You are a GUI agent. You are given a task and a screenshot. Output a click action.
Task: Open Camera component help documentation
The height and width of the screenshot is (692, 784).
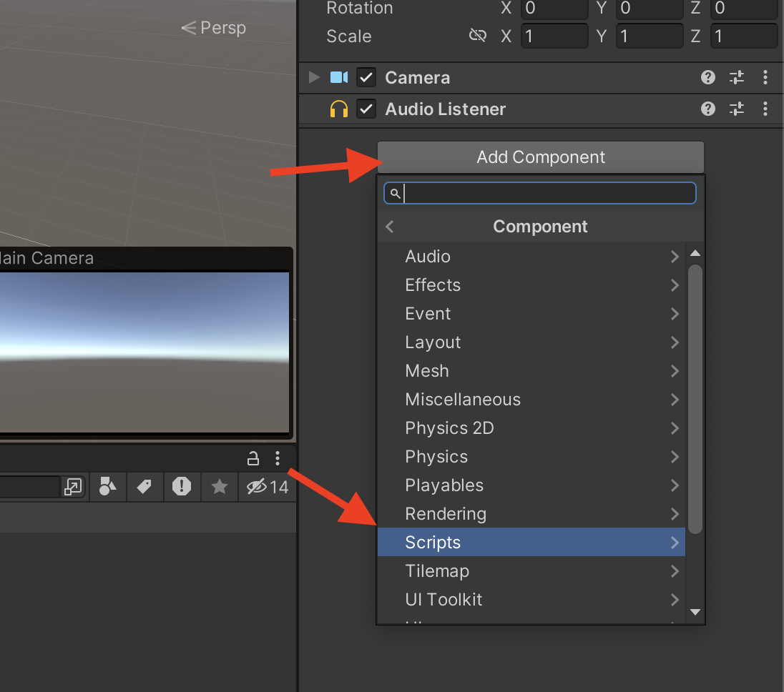point(707,77)
